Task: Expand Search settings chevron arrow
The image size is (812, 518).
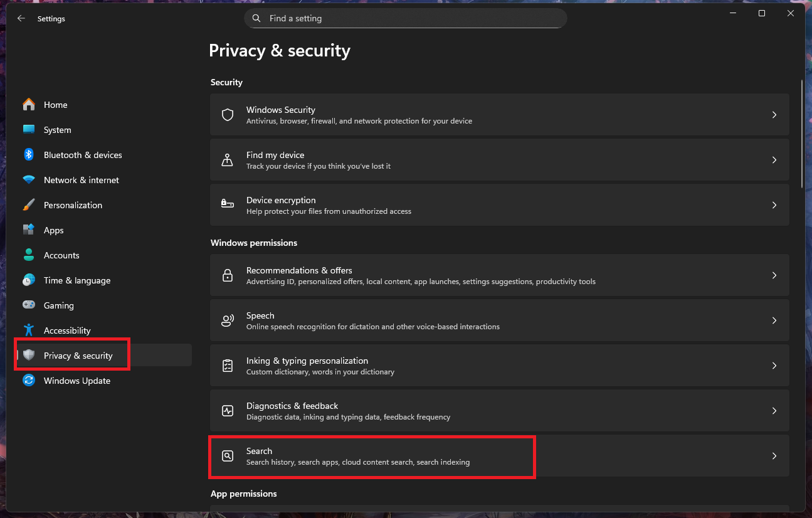Action: pos(774,456)
